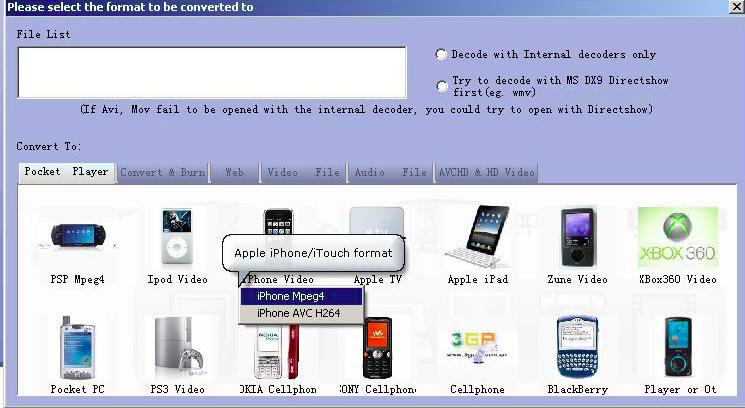The height and width of the screenshot is (408, 745).
Task: Select the PSP Mpeg4 device icon
Action: tap(78, 236)
